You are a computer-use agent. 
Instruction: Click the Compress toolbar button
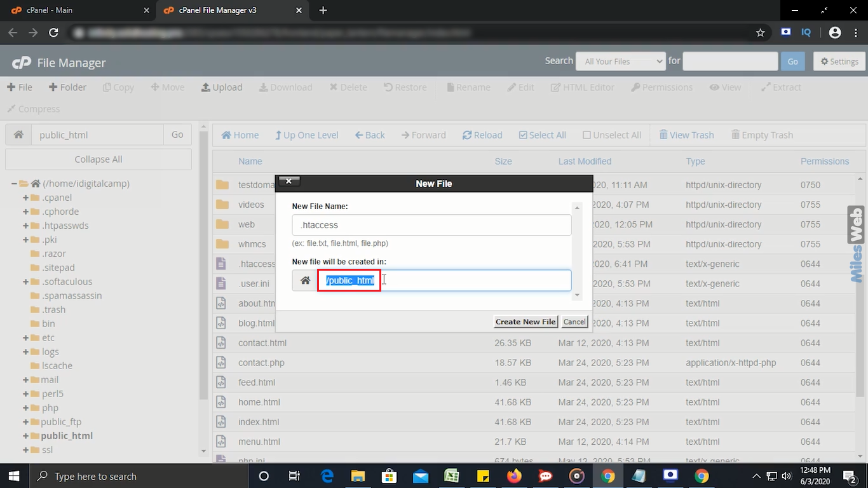(x=34, y=109)
